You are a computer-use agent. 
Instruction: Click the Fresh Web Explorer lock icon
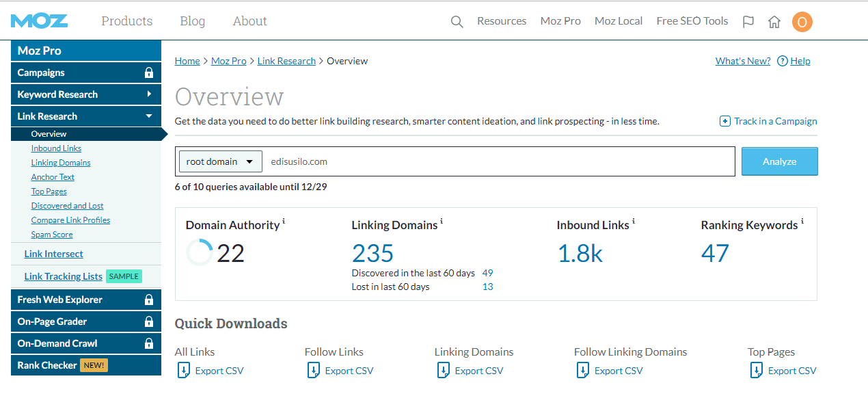point(149,300)
